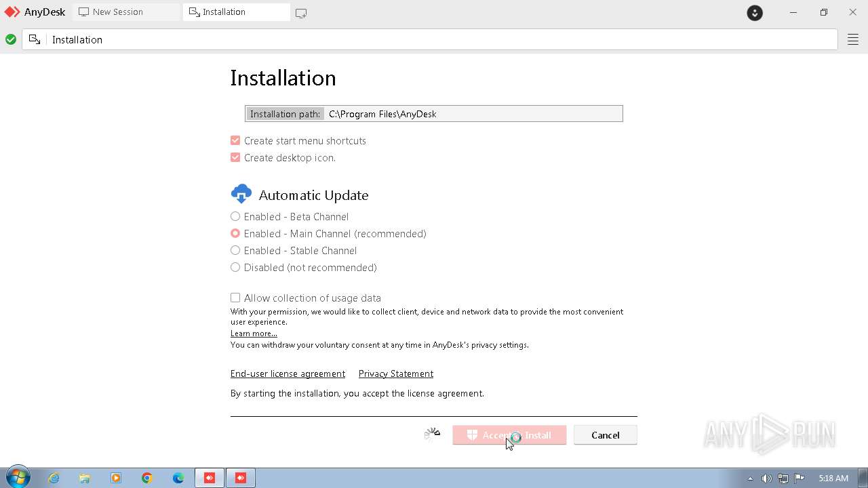Launch Google Chrome from taskbar

click(147, 478)
